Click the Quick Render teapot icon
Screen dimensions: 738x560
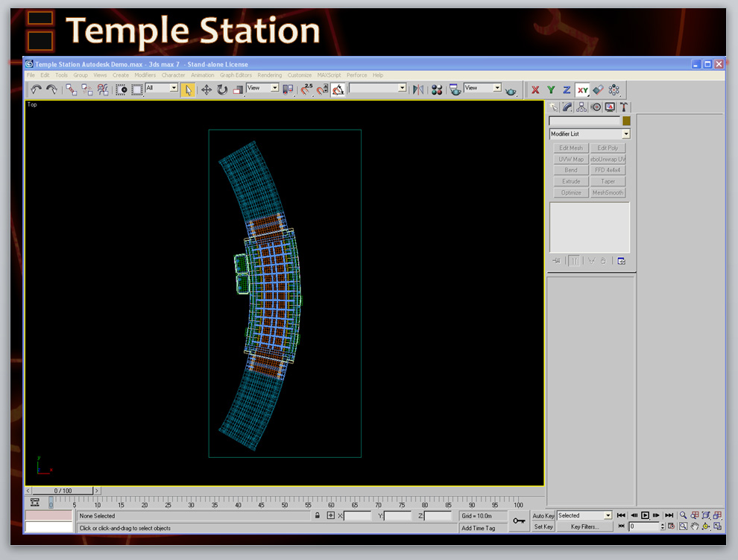tap(511, 90)
